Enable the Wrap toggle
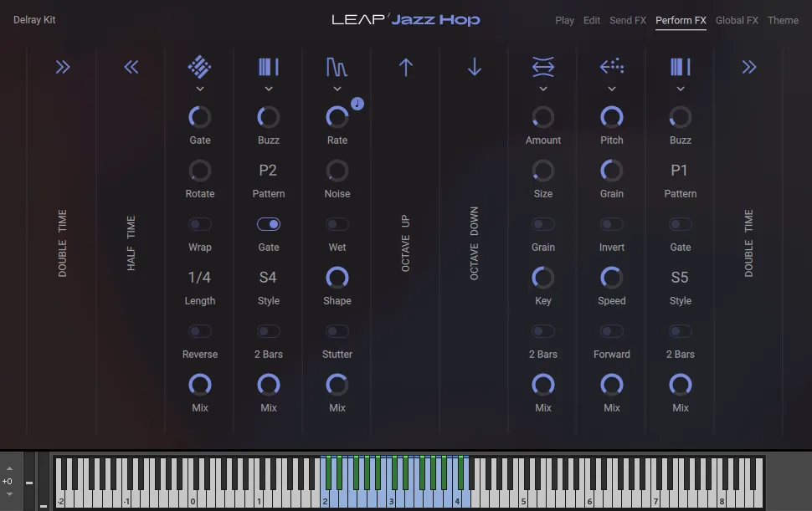Viewport: 812px width, 511px height. [199, 224]
